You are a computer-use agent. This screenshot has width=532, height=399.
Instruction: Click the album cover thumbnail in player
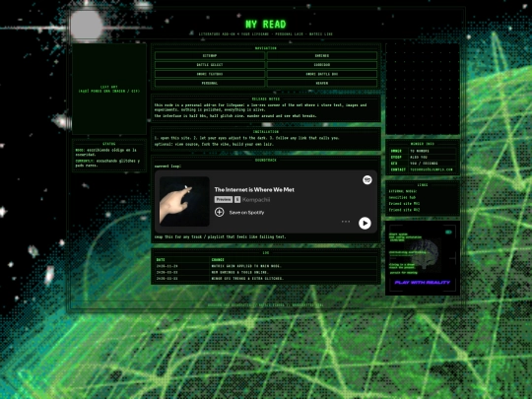point(184,202)
